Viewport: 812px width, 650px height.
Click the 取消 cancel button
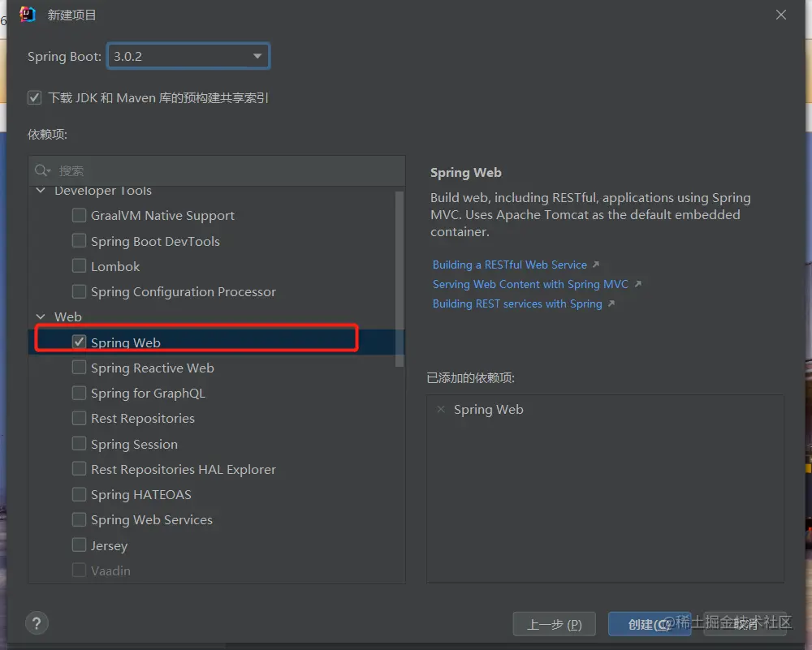click(745, 624)
